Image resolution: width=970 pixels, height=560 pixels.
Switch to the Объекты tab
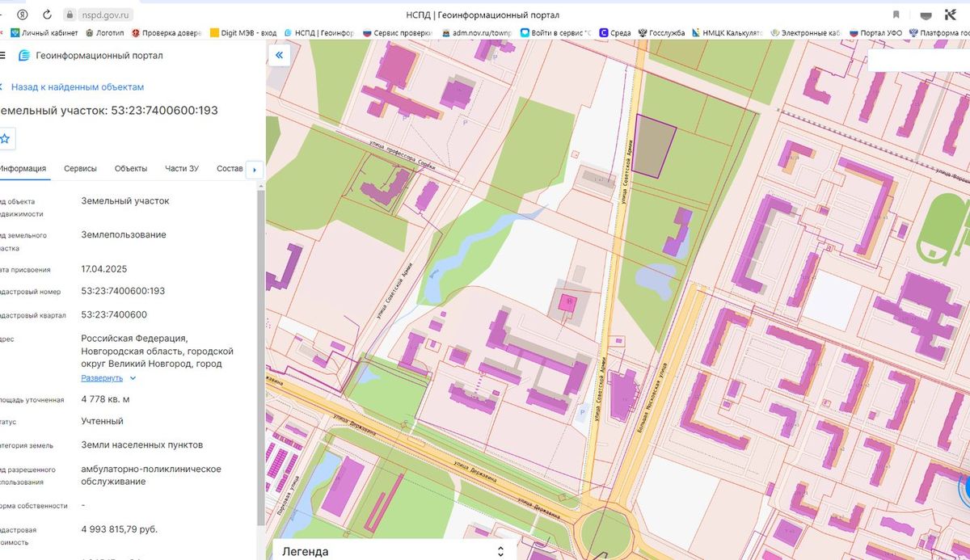(131, 168)
